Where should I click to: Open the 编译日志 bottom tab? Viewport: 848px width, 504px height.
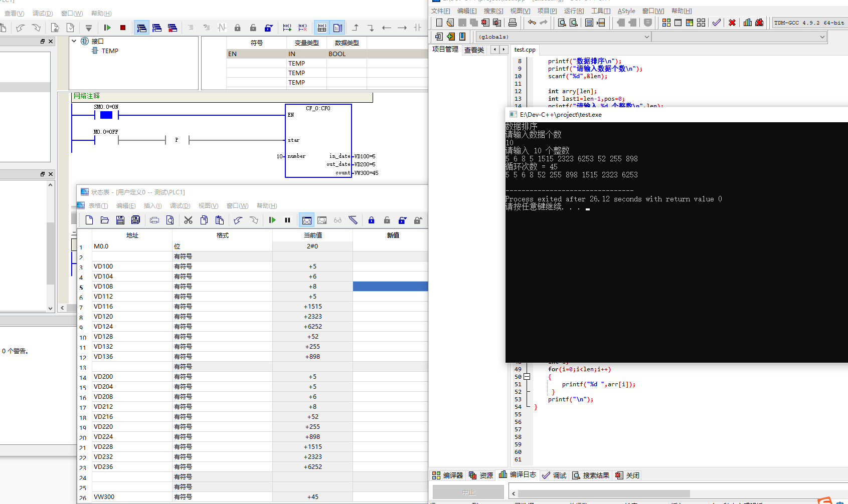click(518, 475)
